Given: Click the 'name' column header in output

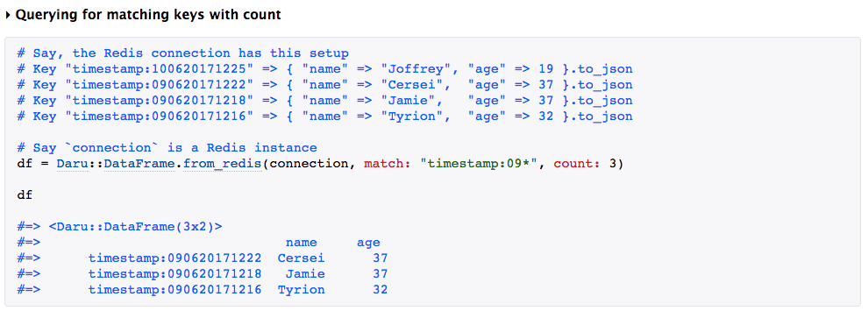Looking at the screenshot, I should [301, 243].
